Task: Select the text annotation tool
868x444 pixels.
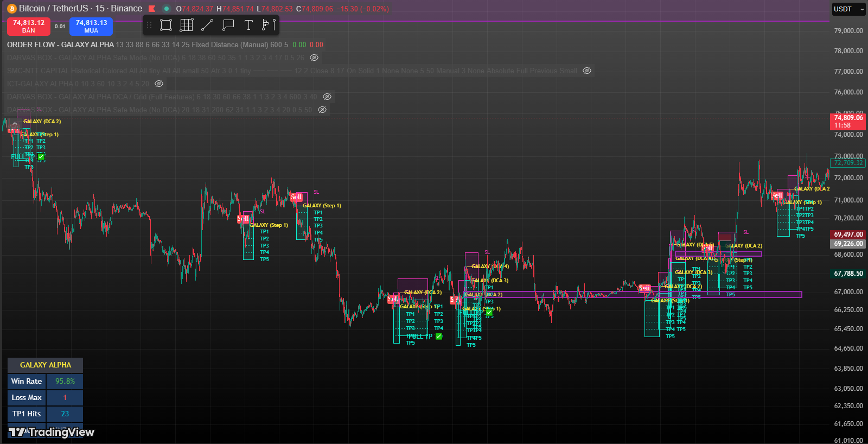Action: click(248, 25)
